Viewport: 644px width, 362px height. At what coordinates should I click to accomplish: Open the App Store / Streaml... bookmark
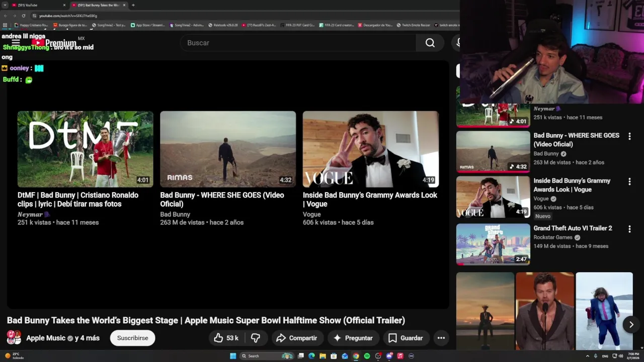tap(148, 25)
